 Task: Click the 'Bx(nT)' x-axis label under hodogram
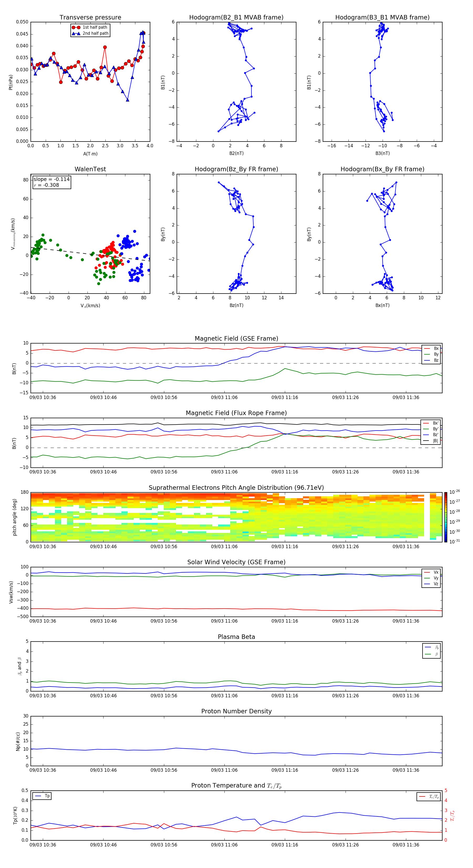pyautogui.click(x=382, y=305)
